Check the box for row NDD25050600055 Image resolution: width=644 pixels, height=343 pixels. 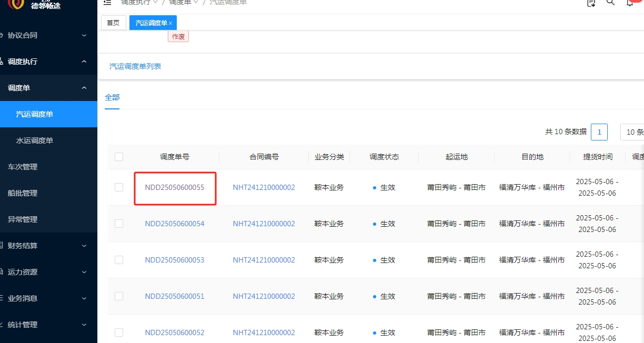click(119, 187)
